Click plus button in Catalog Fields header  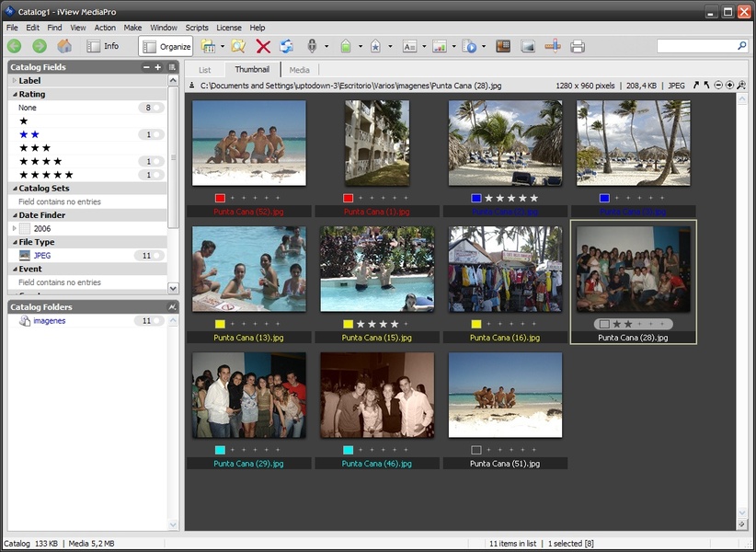point(157,67)
